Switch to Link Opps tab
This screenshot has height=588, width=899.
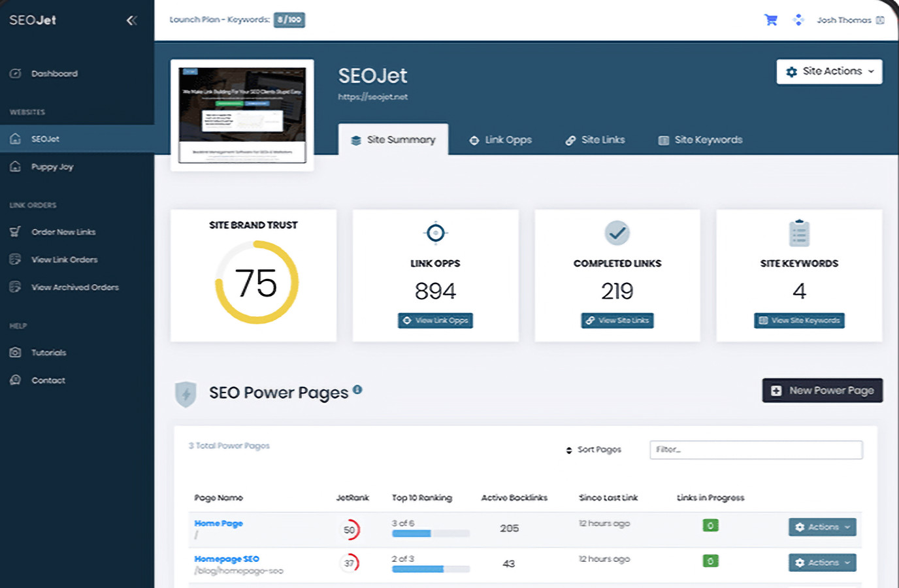(x=500, y=140)
